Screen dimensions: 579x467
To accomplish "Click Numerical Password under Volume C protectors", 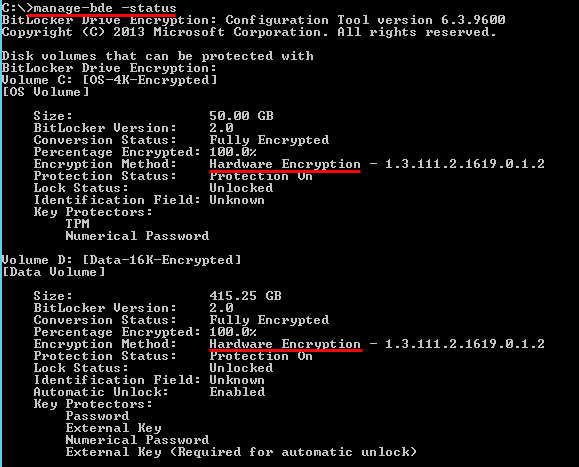I will pos(137,236).
